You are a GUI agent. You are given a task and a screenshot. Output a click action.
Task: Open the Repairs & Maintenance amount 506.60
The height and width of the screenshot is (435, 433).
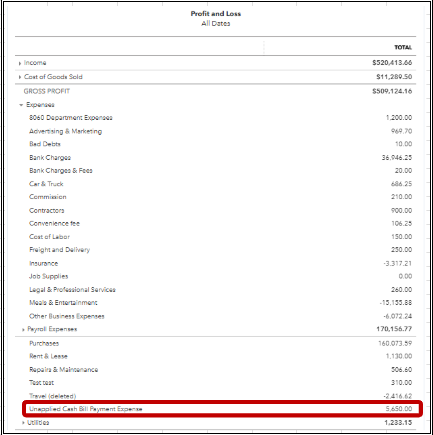tap(401, 370)
